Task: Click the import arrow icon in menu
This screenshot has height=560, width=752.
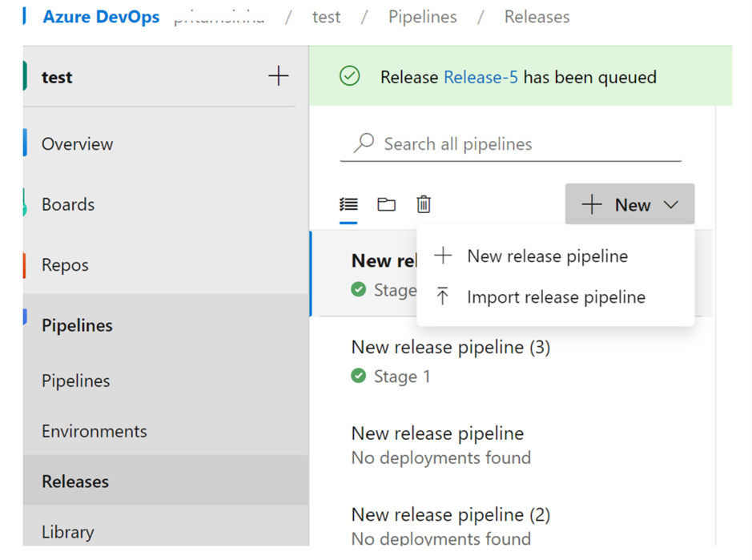Action: (443, 296)
